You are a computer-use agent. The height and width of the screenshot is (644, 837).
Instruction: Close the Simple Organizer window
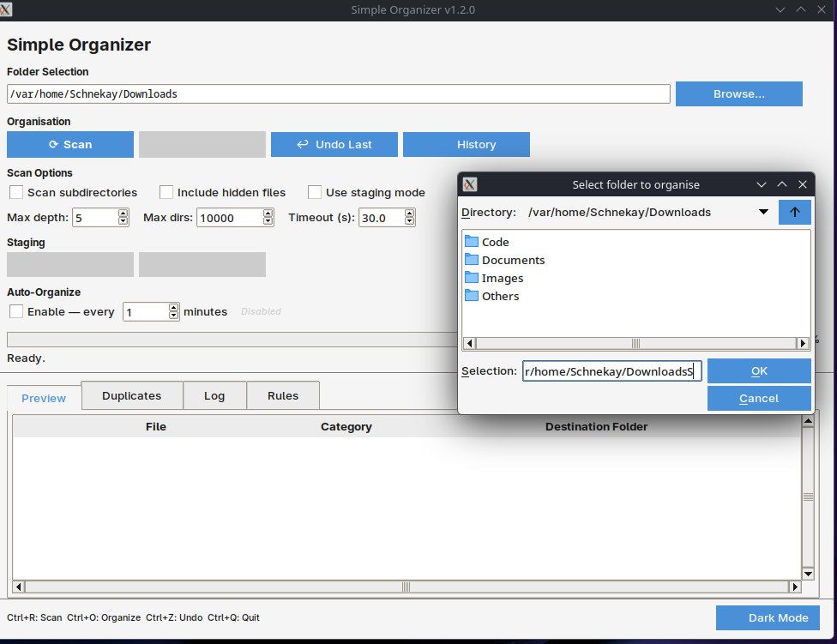point(822,9)
